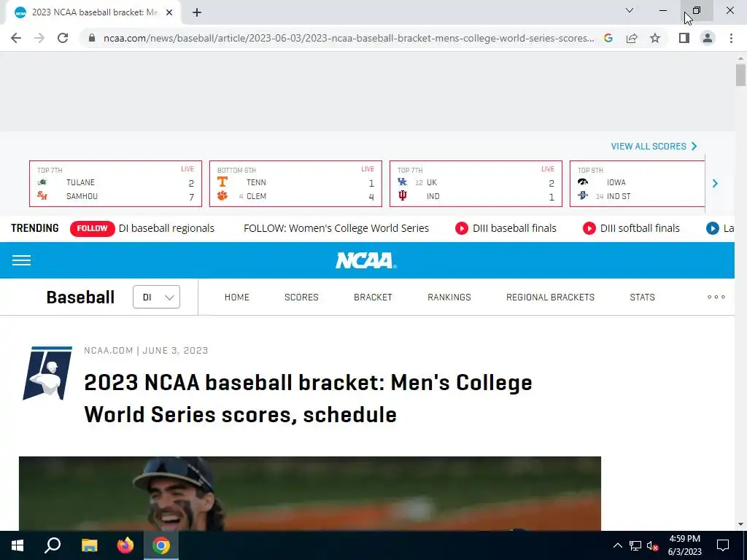Screen dimensions: 747x560
Task: Open Chrome's three-dot menu
Action: tap(731, 38)
